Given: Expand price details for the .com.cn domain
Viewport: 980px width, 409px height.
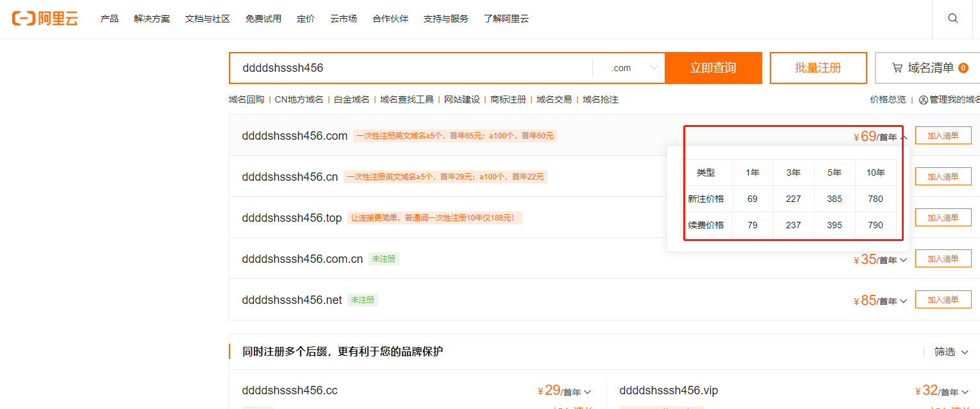Looking at the screenshot, I should 904,260.
